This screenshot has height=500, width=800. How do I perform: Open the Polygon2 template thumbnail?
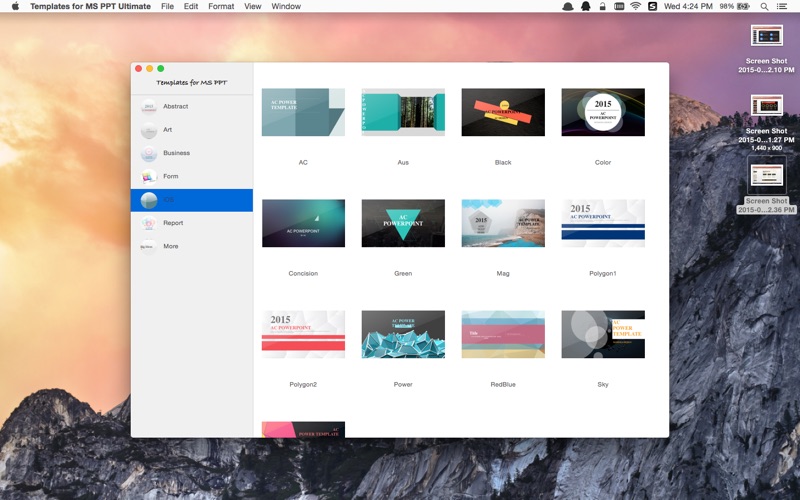(303, 334)
